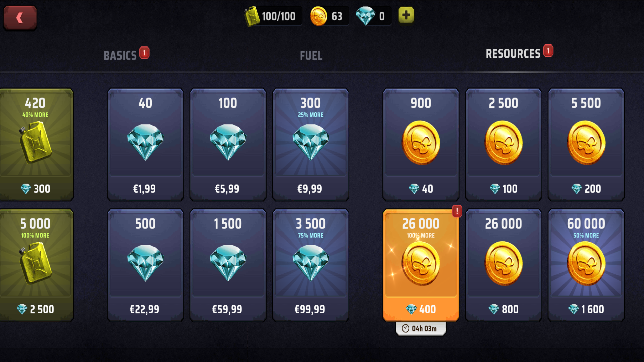Click the yellow plus add-gems icon

(406, 15)
